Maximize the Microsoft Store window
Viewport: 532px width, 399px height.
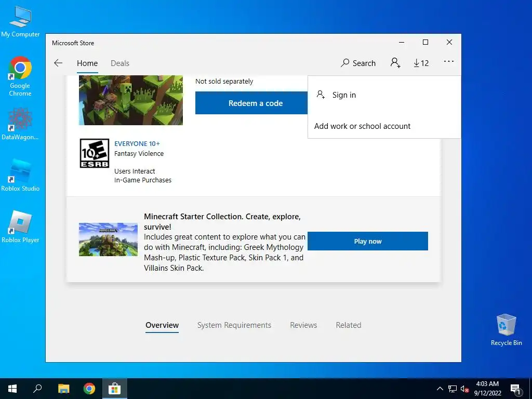coord(425,43)
